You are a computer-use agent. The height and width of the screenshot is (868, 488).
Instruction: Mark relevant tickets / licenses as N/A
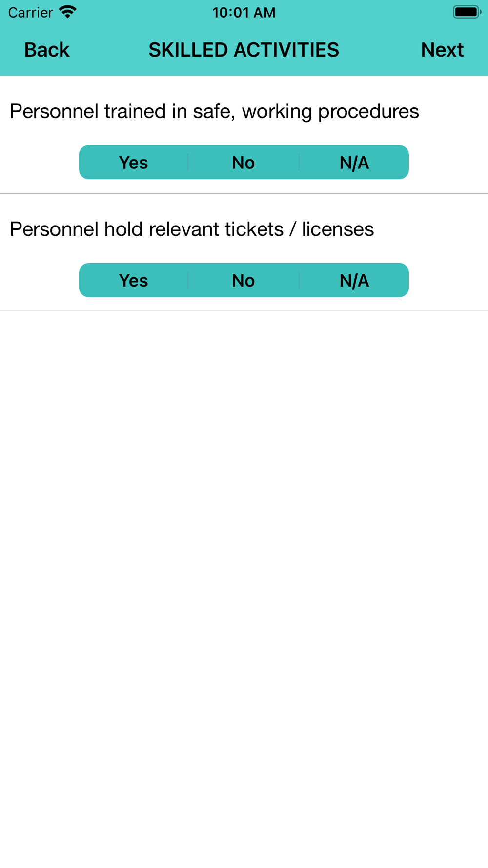pos(354,280)
